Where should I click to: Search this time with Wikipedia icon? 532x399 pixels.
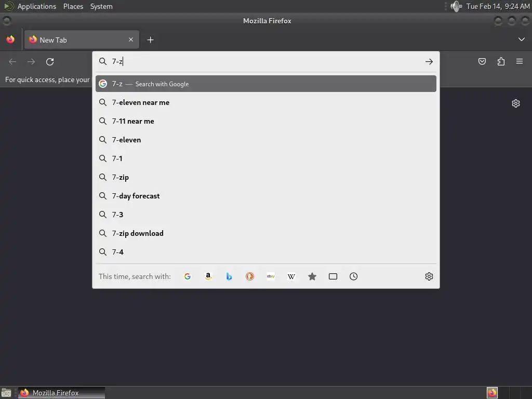291,276
